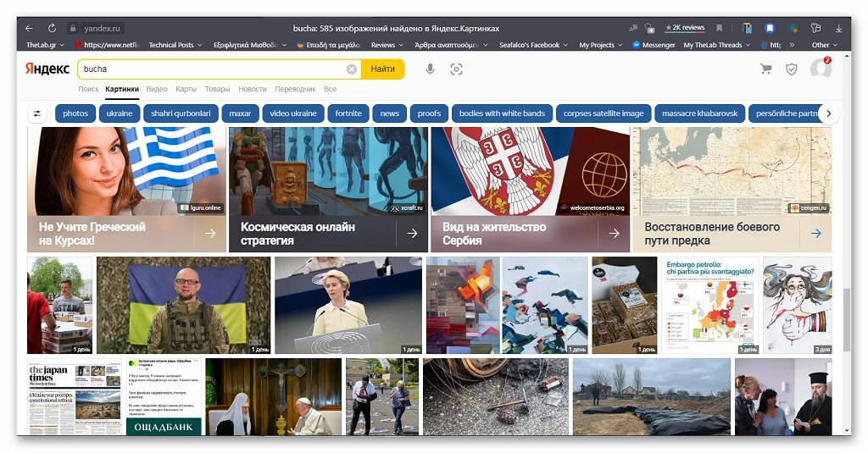The height and width of the screenshot is (453, 868).
Task: Click the Яндекс logo
Action: pos(47,69)
